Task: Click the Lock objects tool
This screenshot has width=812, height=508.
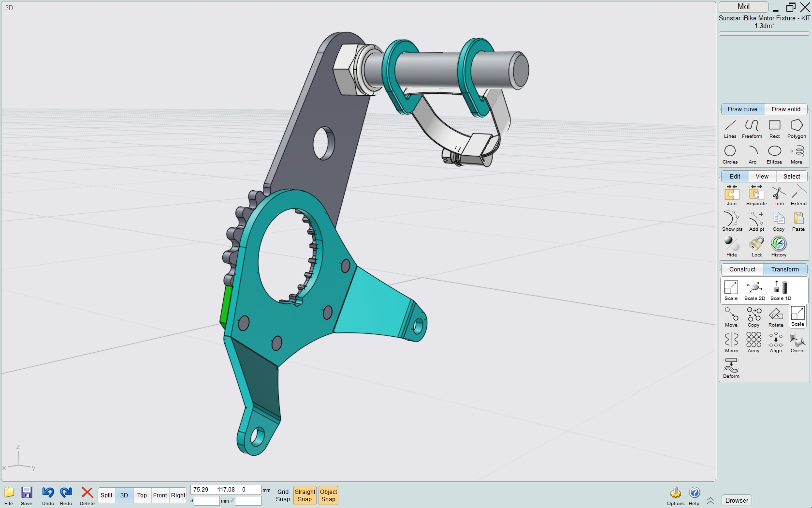Action: (756, 247)
